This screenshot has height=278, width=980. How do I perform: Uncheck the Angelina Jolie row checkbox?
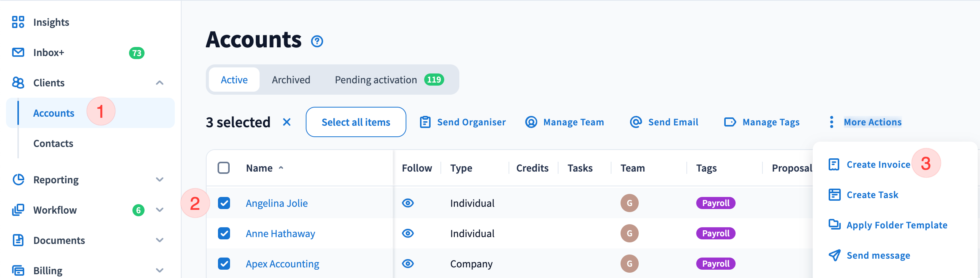tap(224, 203)
